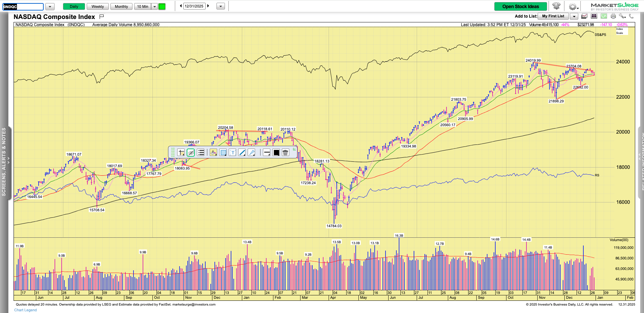Open the Chart Legend link
This screenshot has height=313, width=644.
click(25, 310)
